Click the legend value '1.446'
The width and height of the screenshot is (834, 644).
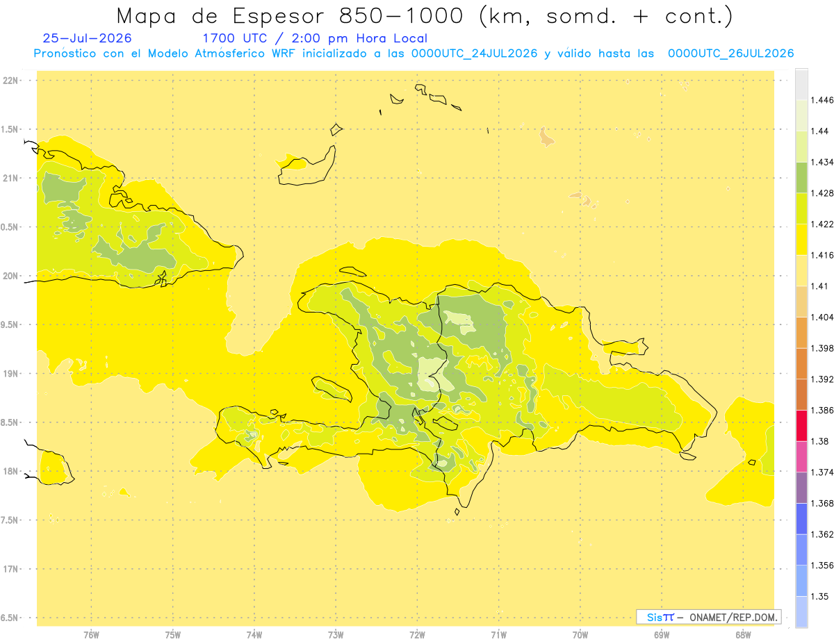822,100
